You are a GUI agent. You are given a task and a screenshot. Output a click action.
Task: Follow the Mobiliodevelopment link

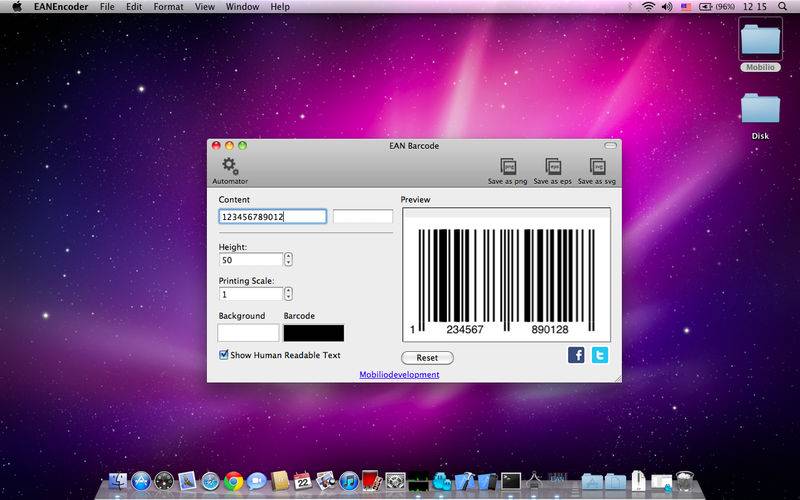point(399,375)
